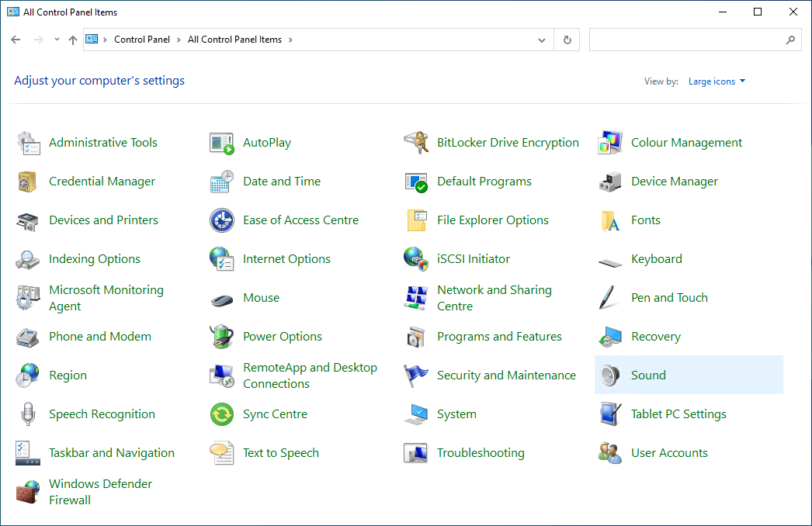This screenshot has width=812, height=526.
Task: Open the View by dropdown
Action: [716, 81]
